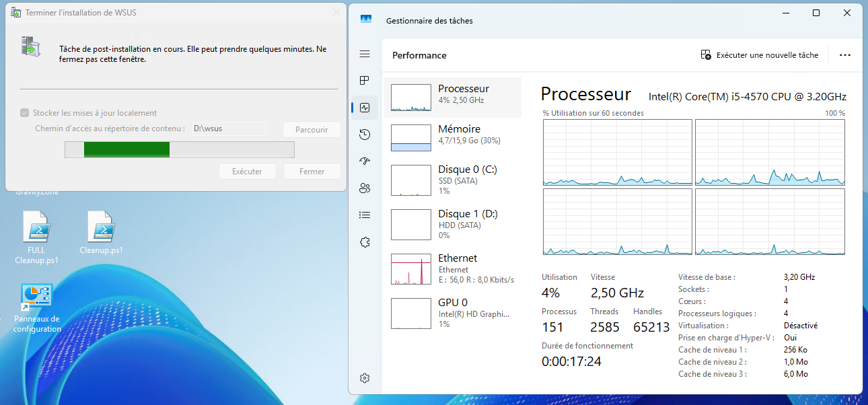The height and width of the screenshot is (405, 868).
Task: Select the FULL Cleanup.ps1 desktop file
Action: click(36, 237)
